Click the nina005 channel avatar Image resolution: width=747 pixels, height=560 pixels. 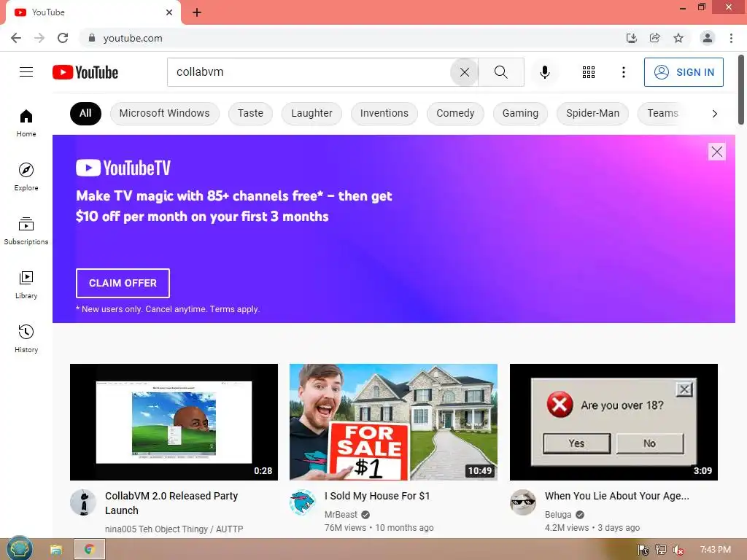(83, 502)
